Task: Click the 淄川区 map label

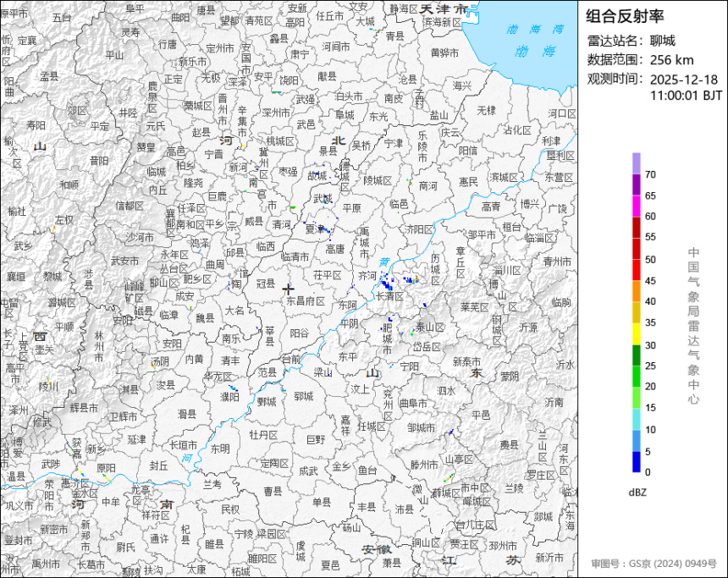Action: pyautogui.click(x=507, y=270)
